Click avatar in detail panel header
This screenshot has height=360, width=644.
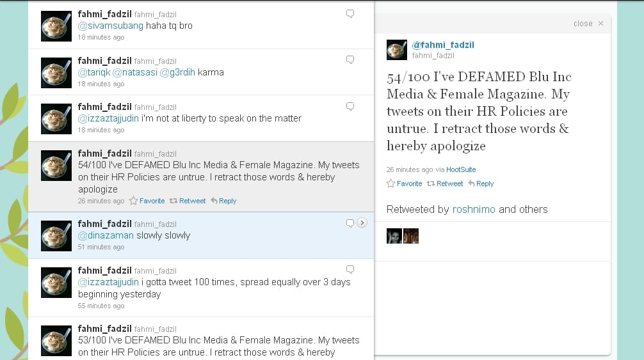pyautogui.click(x=397, y=50)
